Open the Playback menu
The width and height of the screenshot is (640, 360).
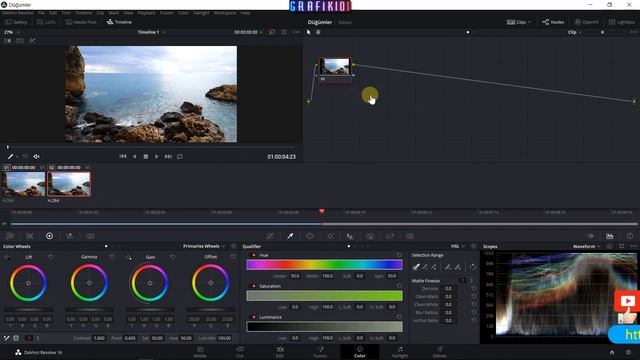click(146, 13)
